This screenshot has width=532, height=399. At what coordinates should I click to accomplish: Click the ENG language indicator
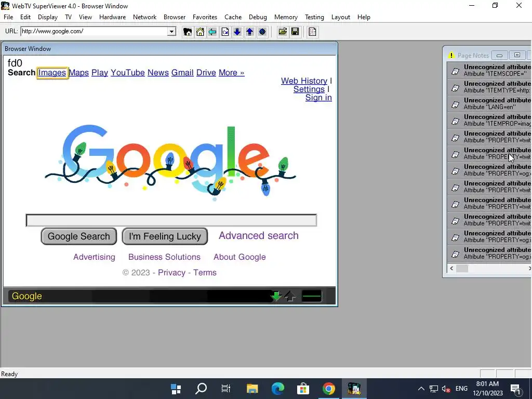coord(461,389)
